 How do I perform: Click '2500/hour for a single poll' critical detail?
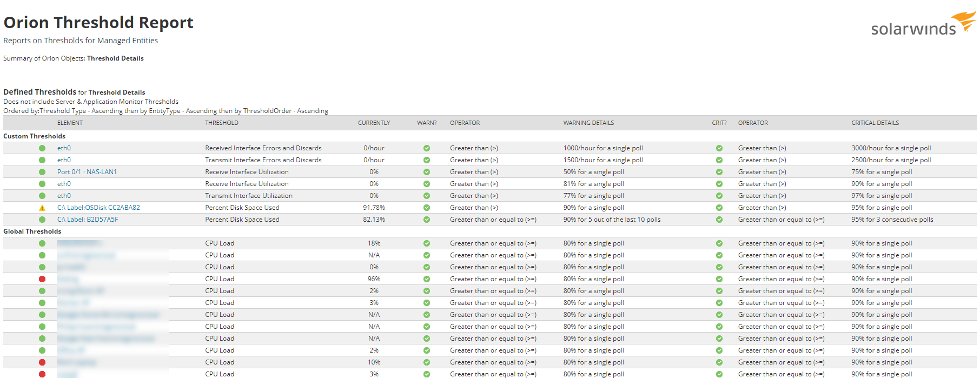(x=891, y=160)
